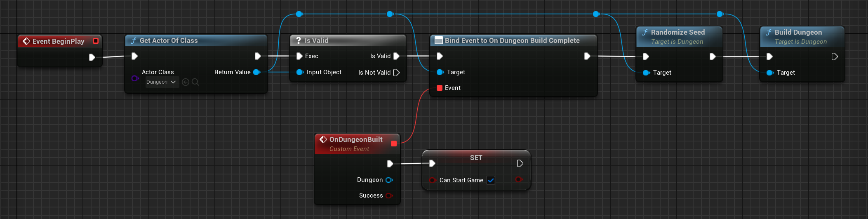
Task: Select the Return Value output pin
Action: (x=256, y=72)
